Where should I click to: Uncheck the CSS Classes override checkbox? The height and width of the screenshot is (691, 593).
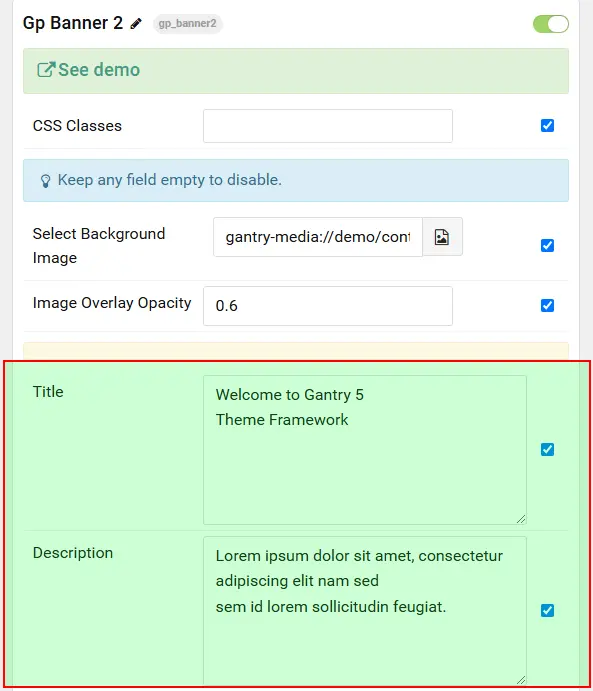(547, 126)
